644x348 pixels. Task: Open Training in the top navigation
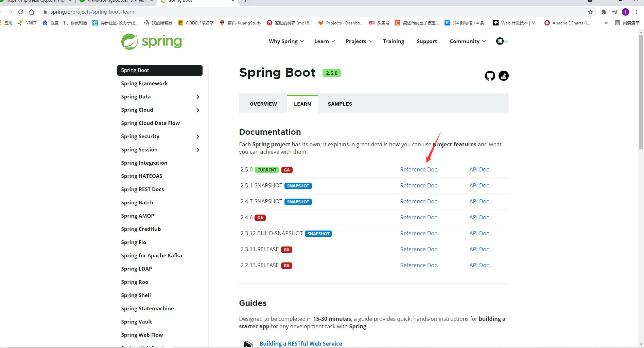pos(394,41)
